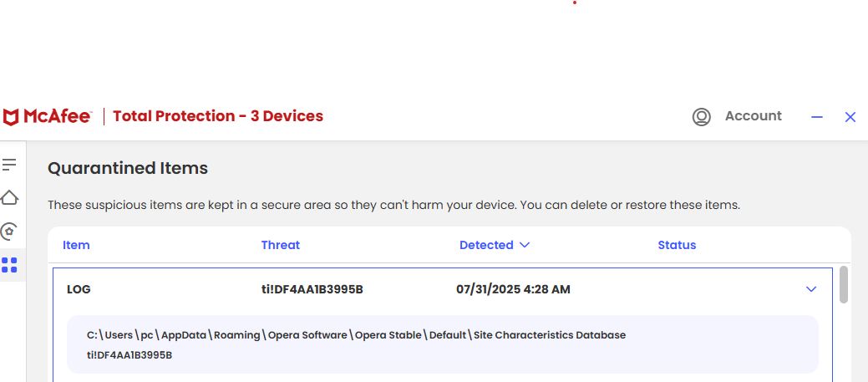Close the McAfee Total Protection window
This screenshot has width=868, height=382.
click(x=850, y=117)
